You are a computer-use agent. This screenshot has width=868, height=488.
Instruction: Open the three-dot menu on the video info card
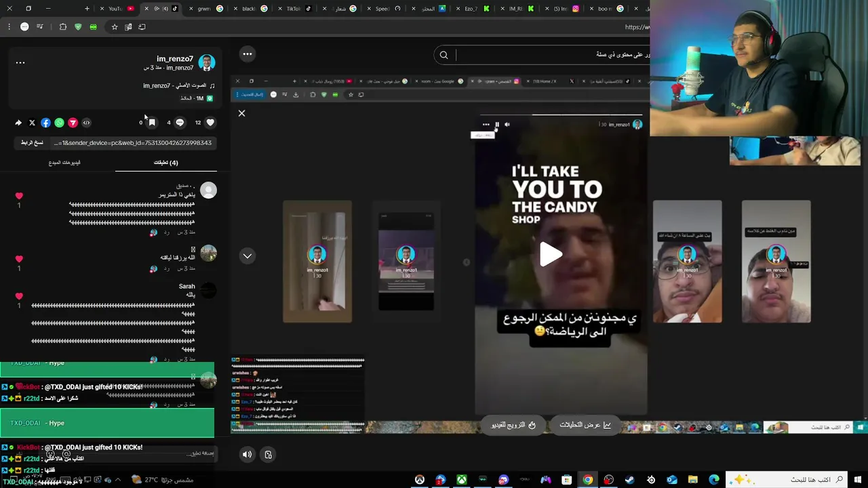tap(20, 63)
